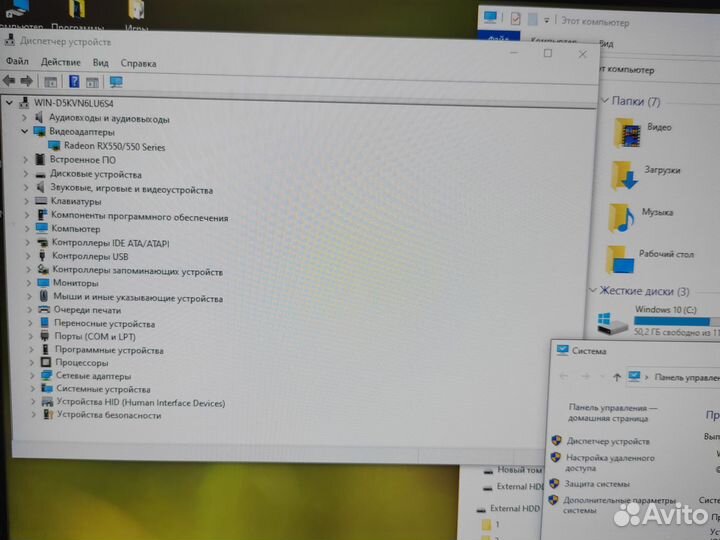This screenshot has height=540, width=720.
Task: Click the Аудиовходы speaker icon
Action: [x=39, y=117]
